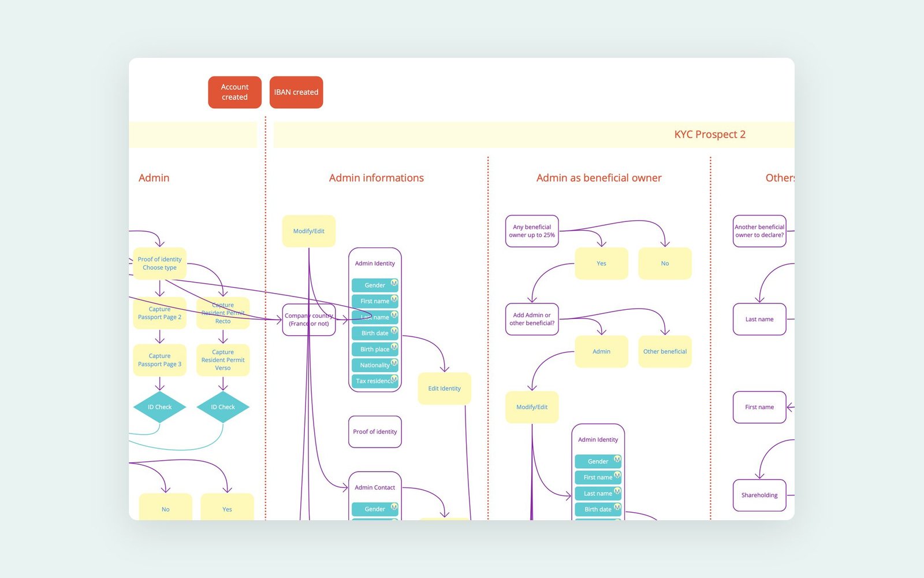Screen dimensions: 924x578
Task: Click the M badge on the Birth place field
Action: (394, 347)
